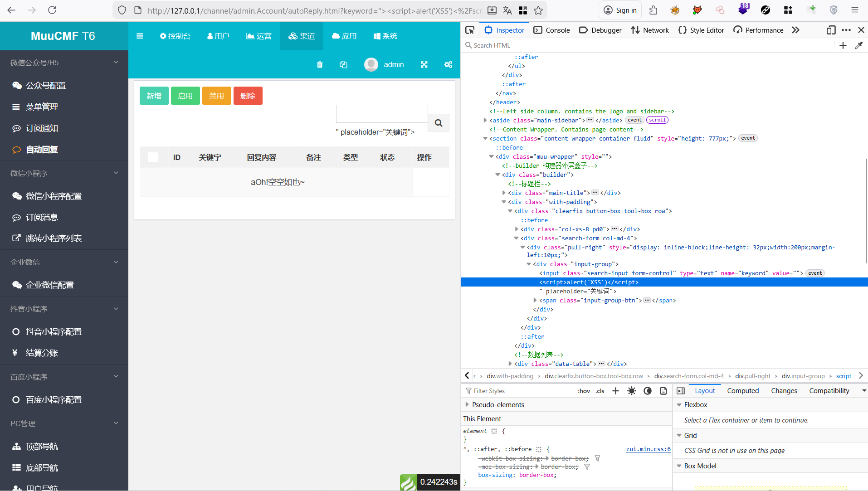Image resolution: width=868 pixels, height=491 pixels.
Task: Toggle the light color scheme simulation icon
Action: 631,391
